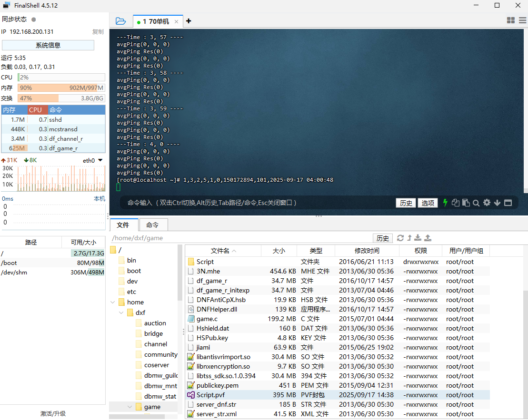The height and width of the screenshot is (420, 528).
Task: Click the 系统信息 button
Action: [48, 45]
